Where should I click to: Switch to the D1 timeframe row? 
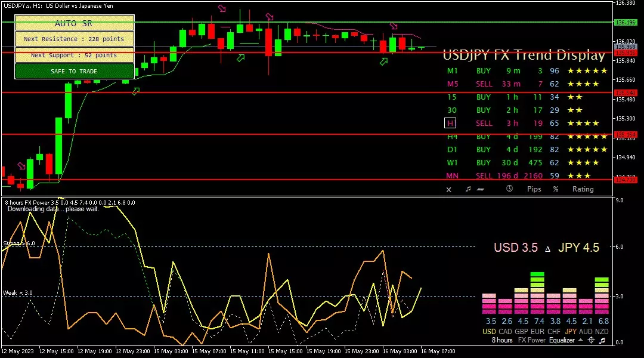click(452, 150)
